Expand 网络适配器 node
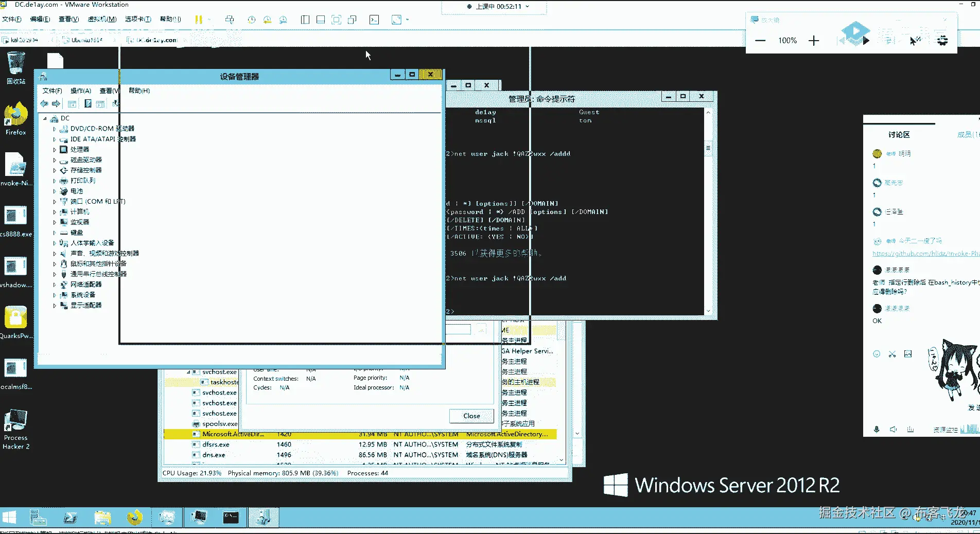980x534 pixels. coord(55,284)
